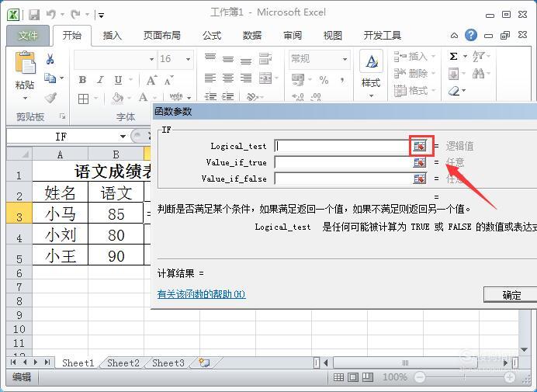Click the AutoSum sigma icon
The image size is (537, 392).
453,56
